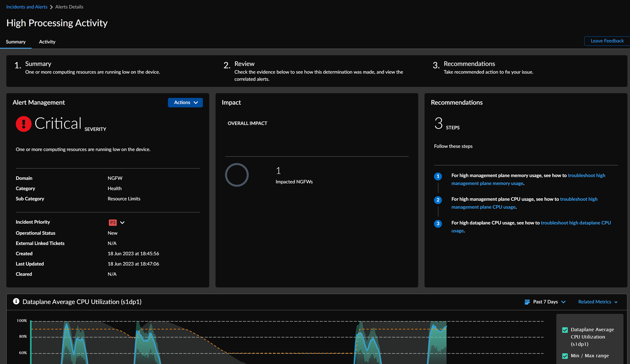Click the step 2 numbered circle in Recommendations
Screen dimensions: 630x364
tap(438, 200)
